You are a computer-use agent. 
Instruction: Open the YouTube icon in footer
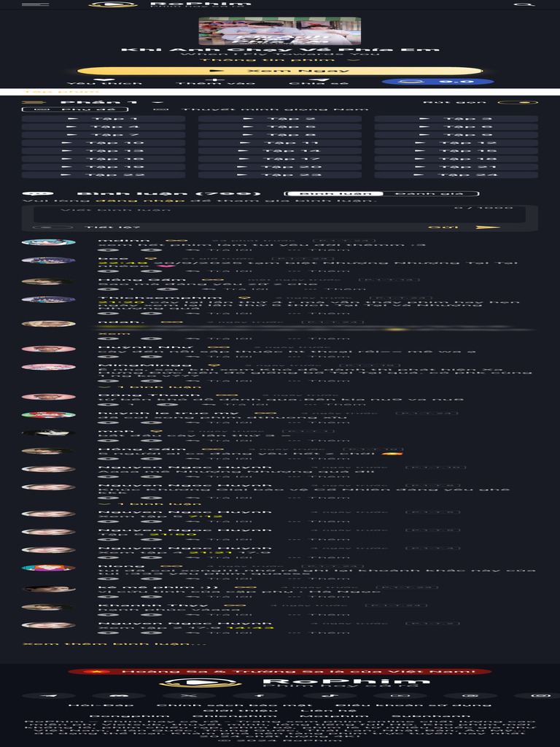point(400,696)
